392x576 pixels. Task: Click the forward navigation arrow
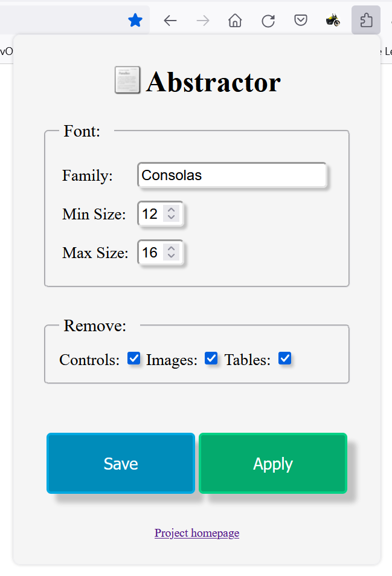click(203, 21)
